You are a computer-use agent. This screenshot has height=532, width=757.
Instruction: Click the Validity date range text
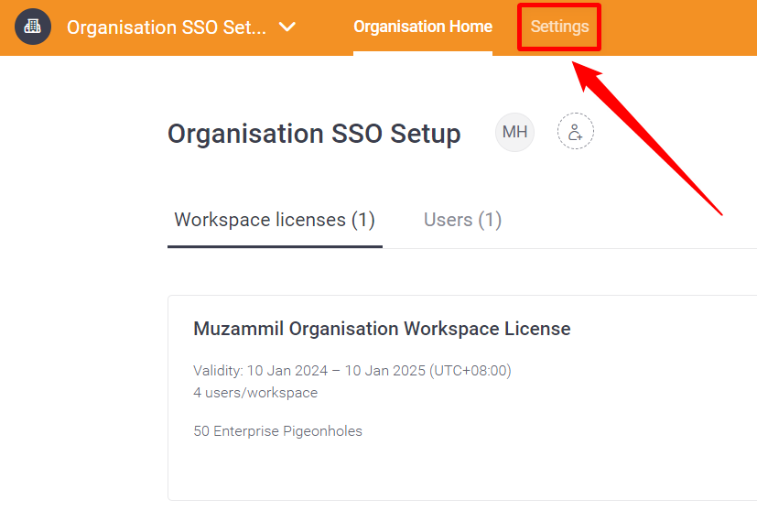point(351,371)
